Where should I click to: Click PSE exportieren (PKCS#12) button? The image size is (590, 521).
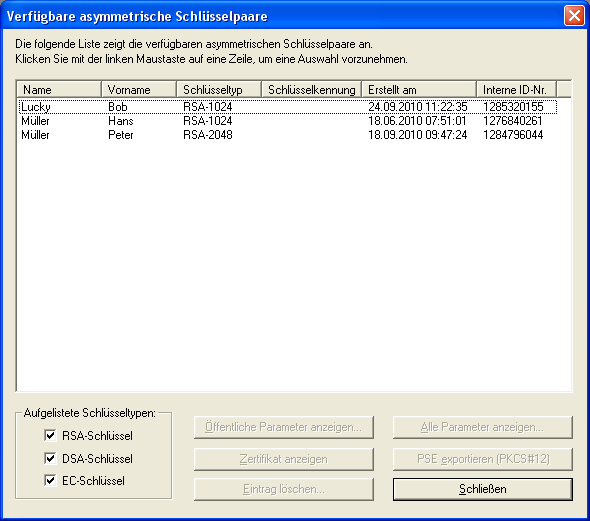pos(483,459)
